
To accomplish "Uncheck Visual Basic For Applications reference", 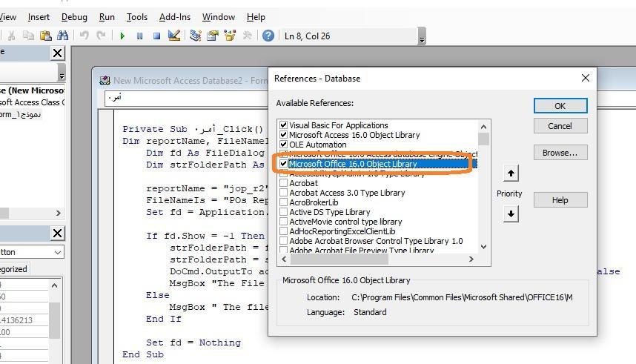I will [283, 125].
